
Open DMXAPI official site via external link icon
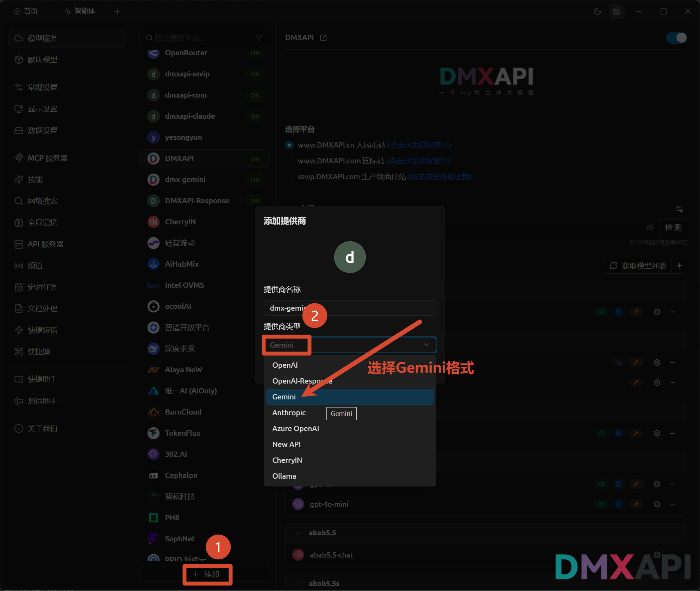pos(323,38)
